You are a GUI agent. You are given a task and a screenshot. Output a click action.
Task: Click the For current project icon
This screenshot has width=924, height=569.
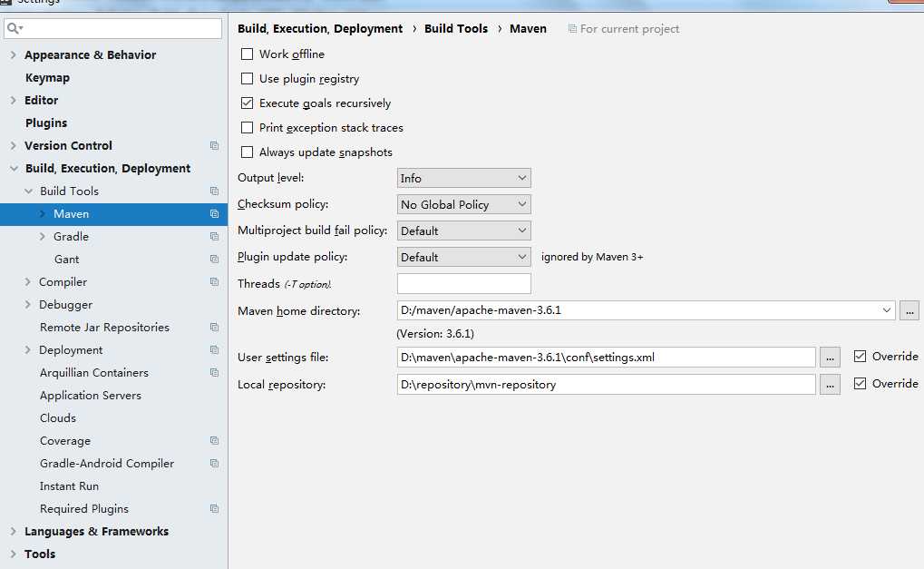tap(572, 29)
